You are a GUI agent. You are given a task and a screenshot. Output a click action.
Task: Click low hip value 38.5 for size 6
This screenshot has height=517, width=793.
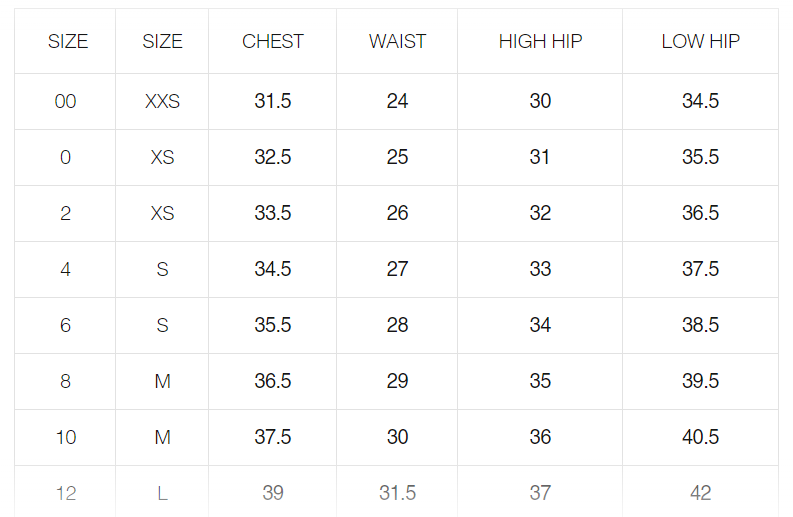[x=700, y=325]
